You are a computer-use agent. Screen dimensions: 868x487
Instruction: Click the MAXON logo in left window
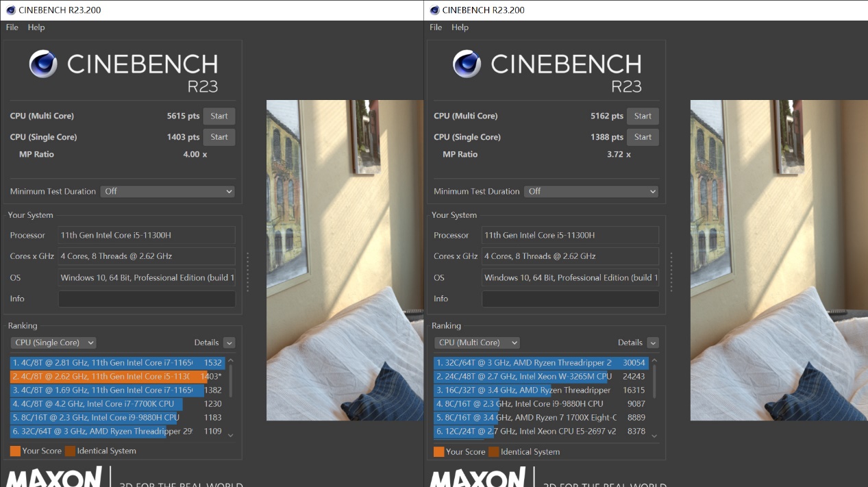[x=55, y=477]
